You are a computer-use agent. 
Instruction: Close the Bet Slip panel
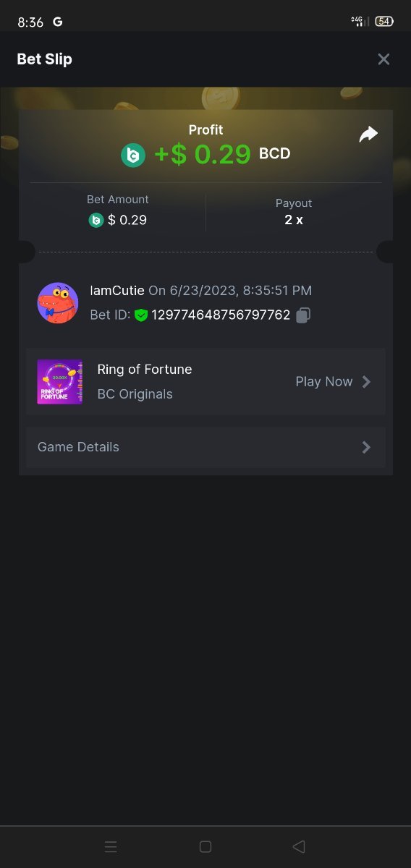pos(384,59)
